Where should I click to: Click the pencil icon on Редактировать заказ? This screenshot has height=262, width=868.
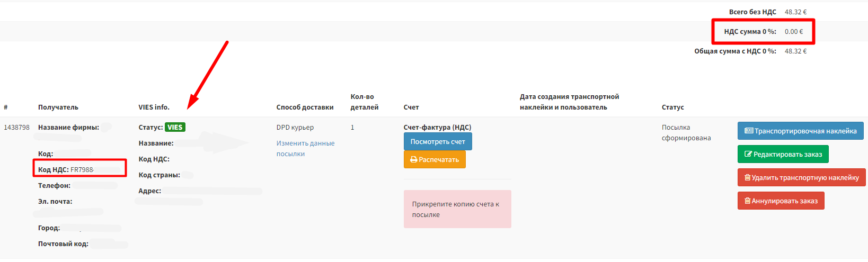(x=748, y=154)
